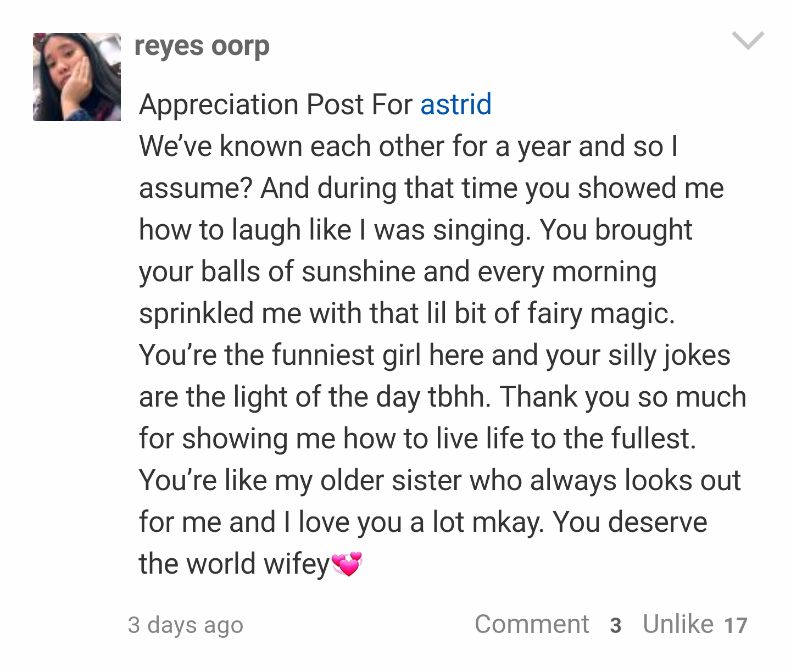Click the Comment button
This screenshot has height=672, width=791.
(532, 624)
